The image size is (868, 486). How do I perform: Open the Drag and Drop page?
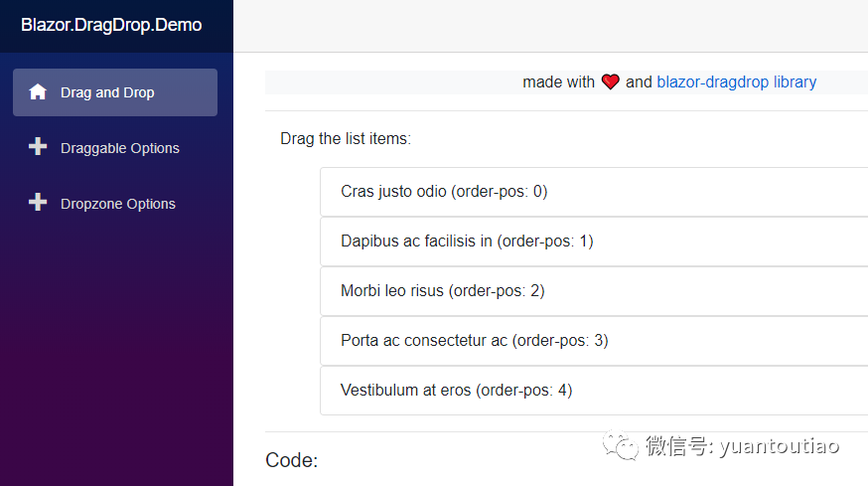[x=115, y=92]
